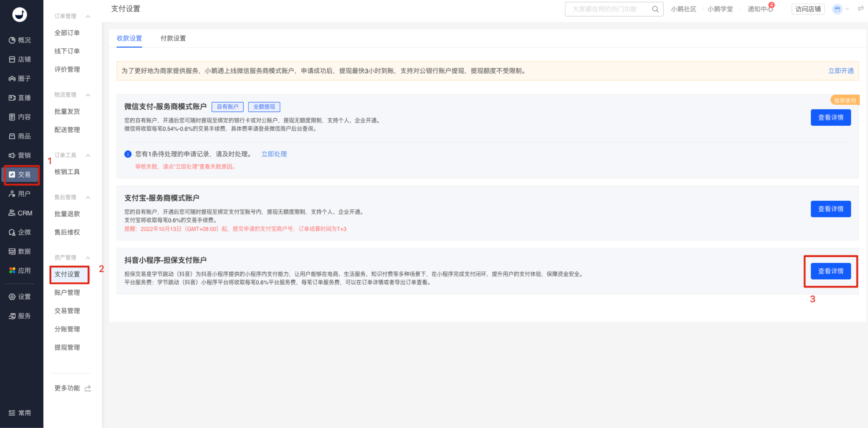View details of 微信支付 service account
Screen dimensions: 868x428
831,118
